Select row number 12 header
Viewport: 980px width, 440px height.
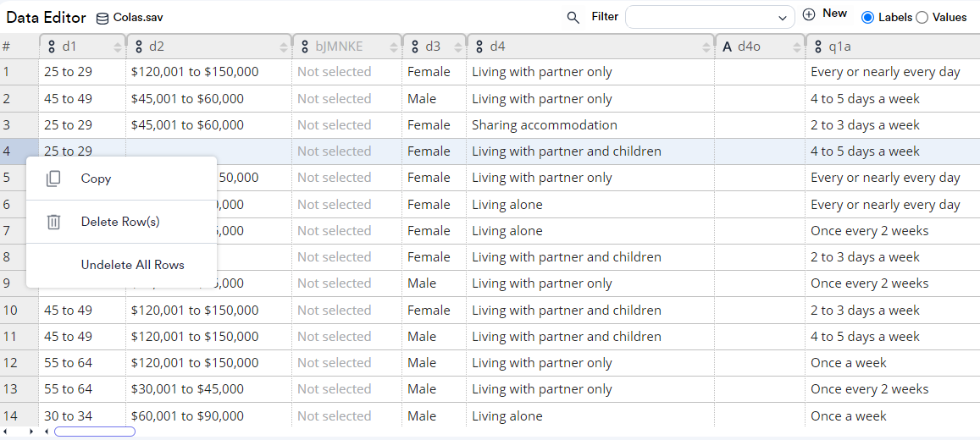pyautogui.click(x=19, y=363)
